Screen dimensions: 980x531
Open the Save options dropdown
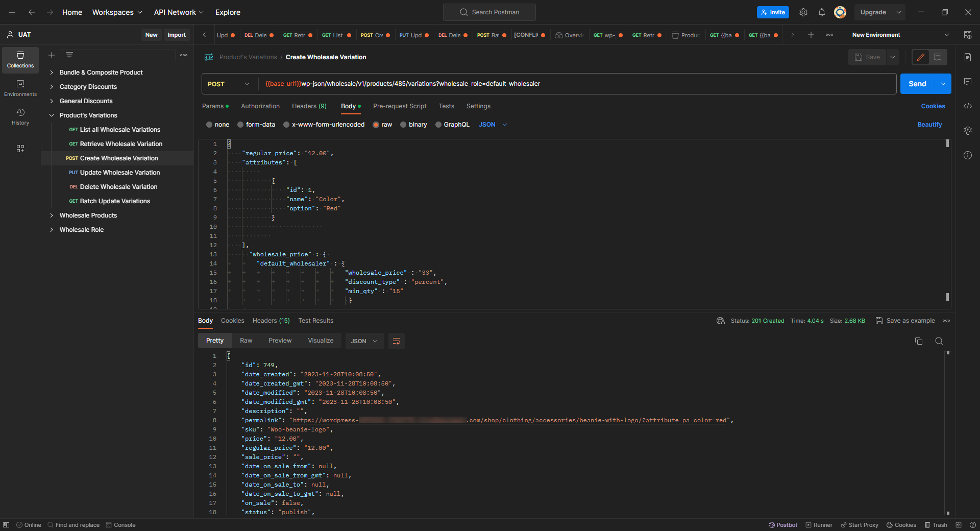pos(893,57)
